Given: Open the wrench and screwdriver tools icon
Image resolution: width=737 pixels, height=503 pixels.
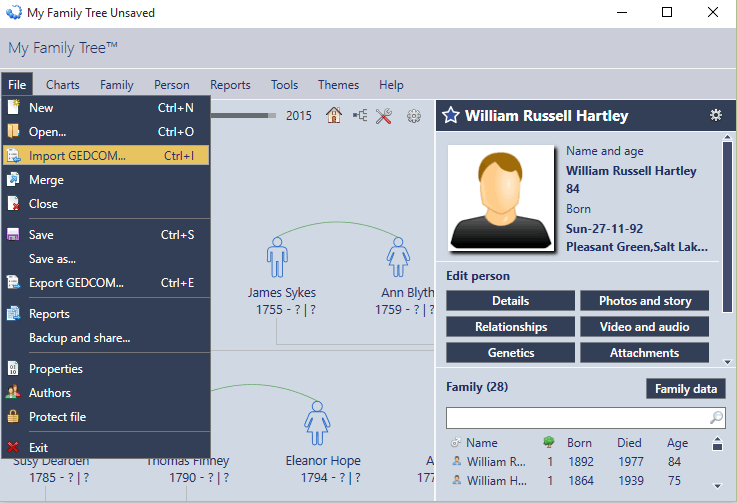Looking at the screenshot, I should [x=384, y=116].
